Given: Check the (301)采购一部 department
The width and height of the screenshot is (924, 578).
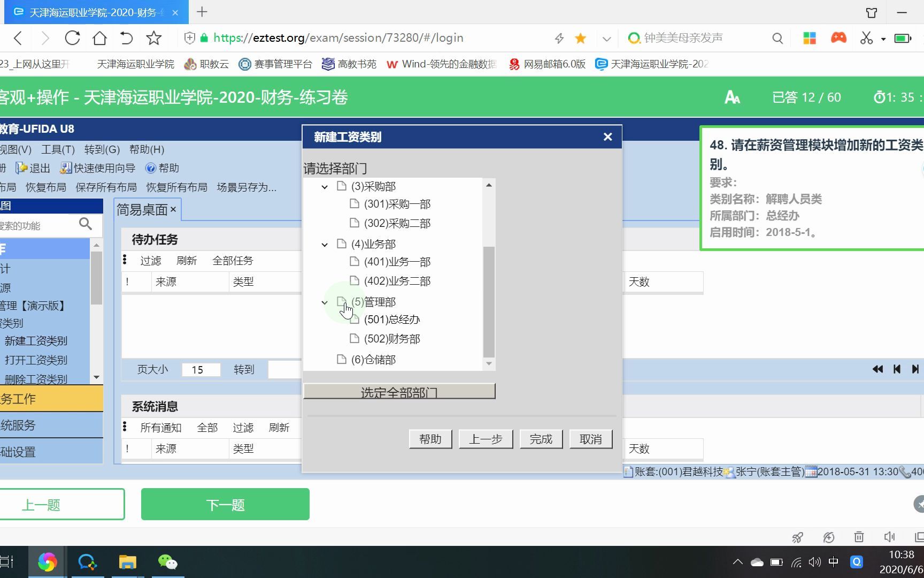Looking at the screenshot, I should click(354, 204).
